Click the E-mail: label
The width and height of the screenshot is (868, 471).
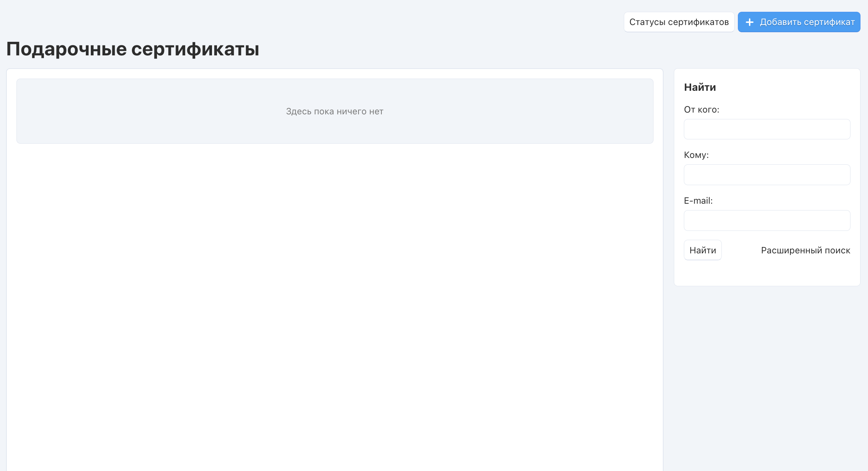[698, 201]
